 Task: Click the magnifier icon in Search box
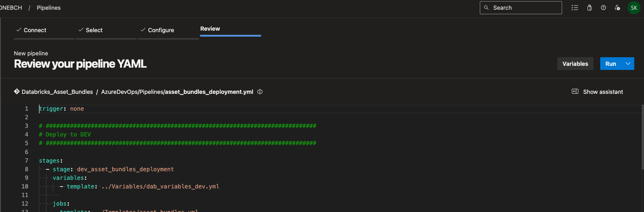[486, 8]
